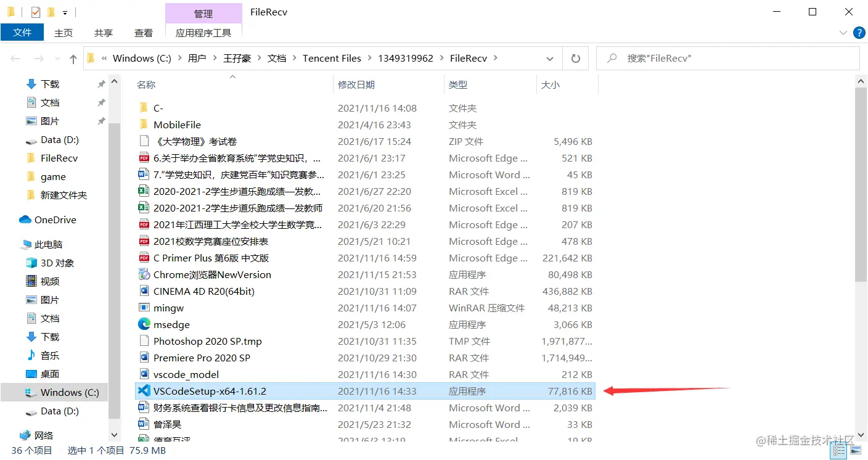This screenshot has width=868, height=460.
Task: Click the Properties icon in the quick access toolbar
Action: point(36,12)
